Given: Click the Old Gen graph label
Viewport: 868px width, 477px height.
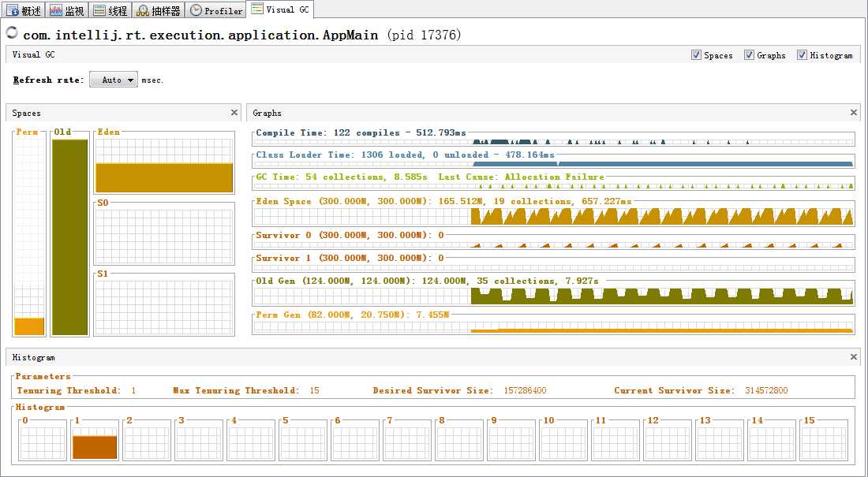Looking at the screenshot, I should pos(427,281).
